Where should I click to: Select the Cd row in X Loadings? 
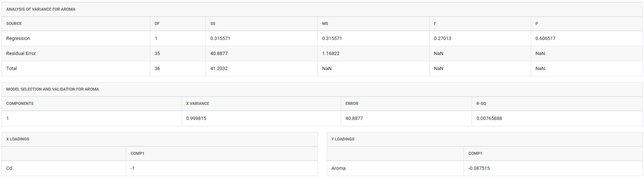[x=9, y=168]
